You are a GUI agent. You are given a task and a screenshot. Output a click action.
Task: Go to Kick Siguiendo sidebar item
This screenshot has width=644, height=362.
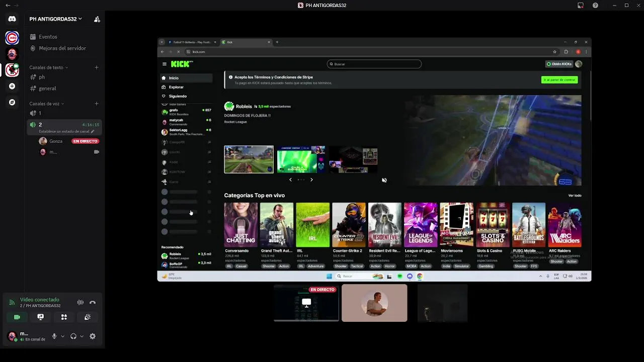pyautogui.click(x=186, y=96)
